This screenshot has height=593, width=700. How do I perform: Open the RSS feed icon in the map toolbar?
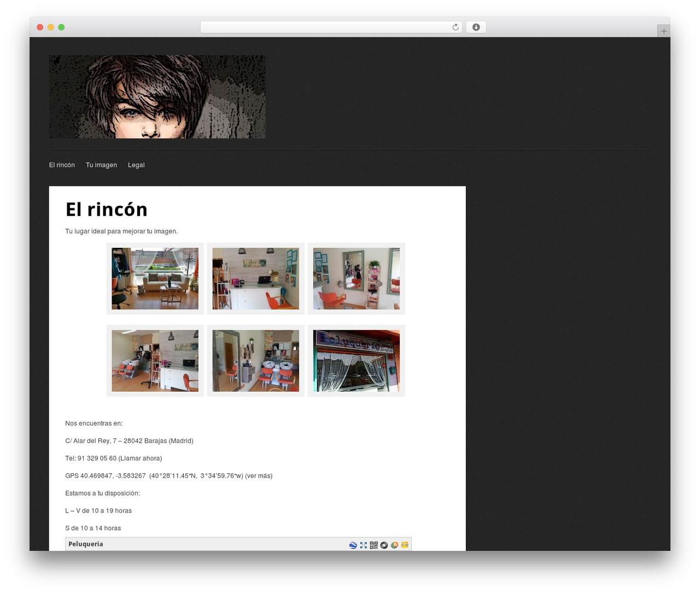tap(394, 545)
